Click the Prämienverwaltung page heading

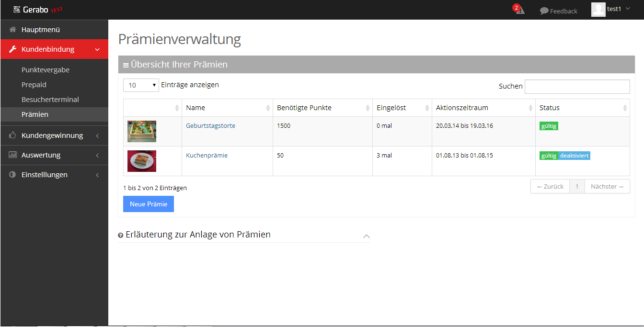click(179, 39)
